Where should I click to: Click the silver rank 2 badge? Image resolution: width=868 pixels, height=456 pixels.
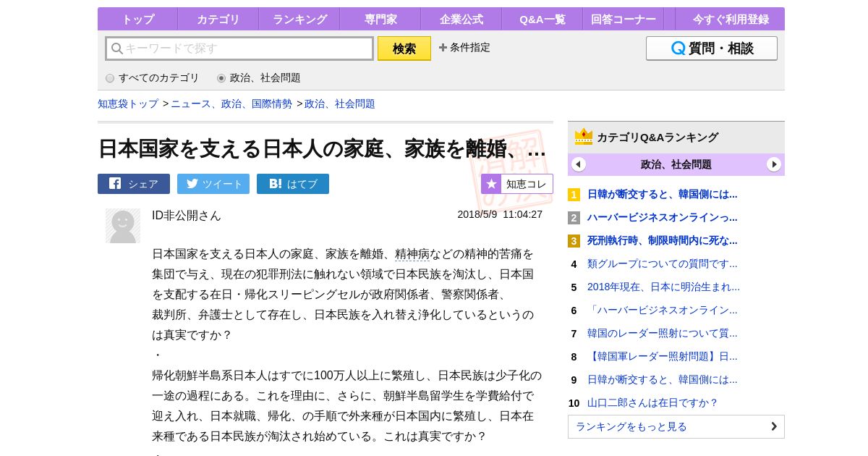pos(574,218)
